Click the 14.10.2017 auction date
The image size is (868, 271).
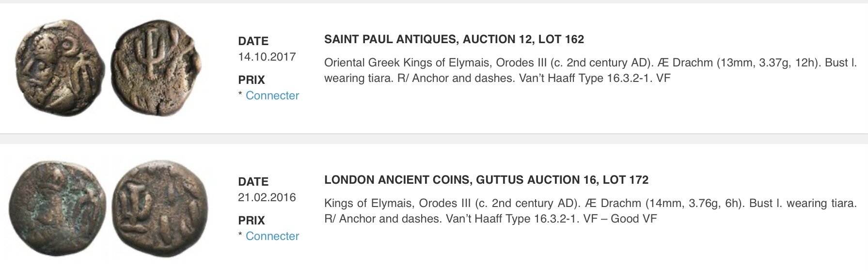(267, 57)
